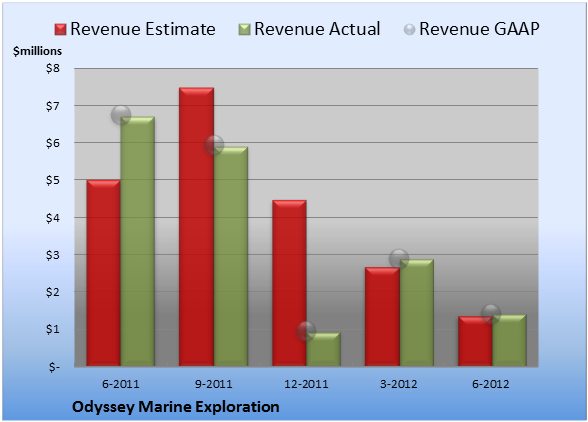Select the green actual bar for 3-2012
The image size is (588, 422).
tap(417, 312)
